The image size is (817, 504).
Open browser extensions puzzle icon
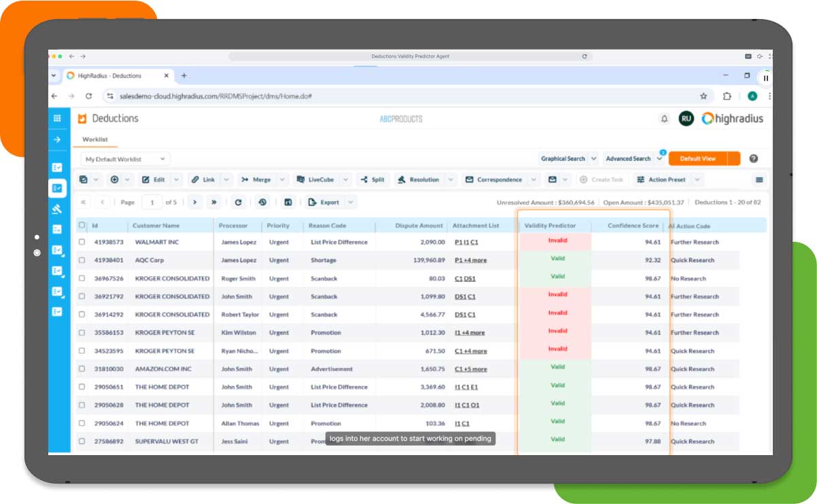pyautogui.click(x=727, y=96)
